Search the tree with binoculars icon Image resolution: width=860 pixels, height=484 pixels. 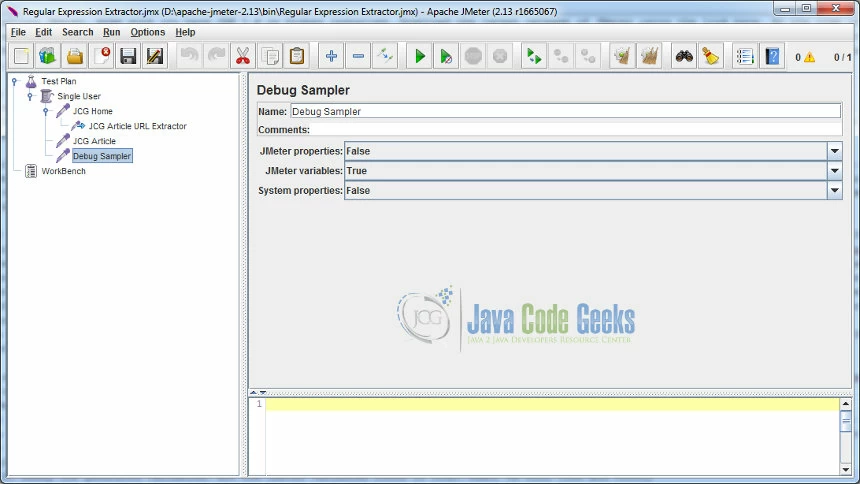684,56
